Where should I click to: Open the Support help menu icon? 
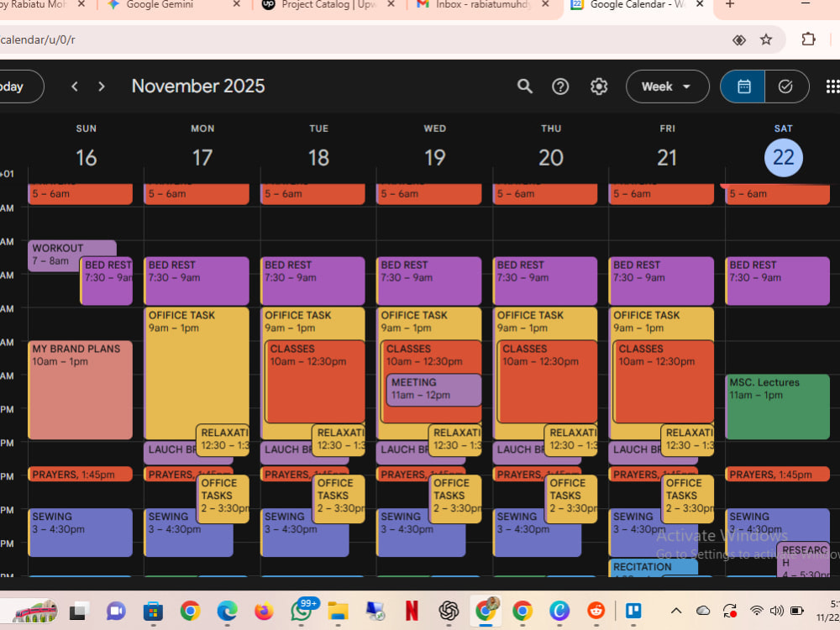pos(560,87)
